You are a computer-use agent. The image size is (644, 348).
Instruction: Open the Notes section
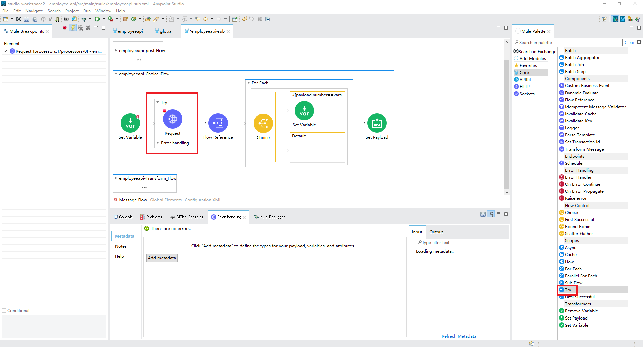pos(121,246)
